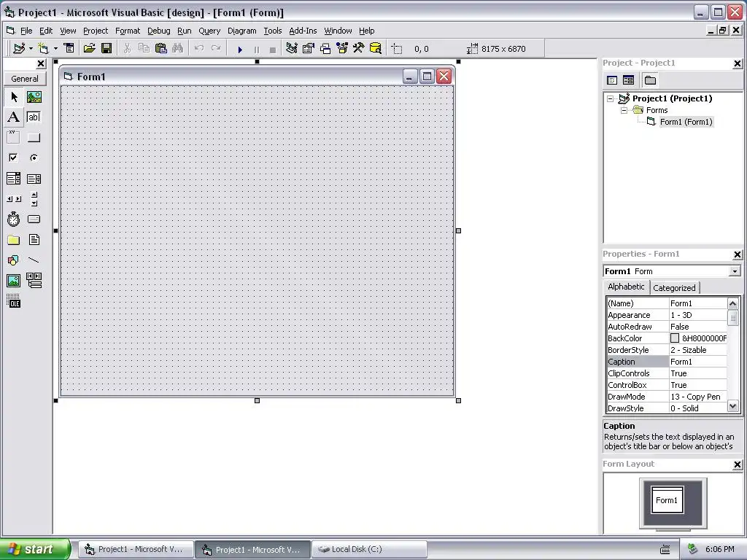
Task: Open the Project menu
Action: 96,31
